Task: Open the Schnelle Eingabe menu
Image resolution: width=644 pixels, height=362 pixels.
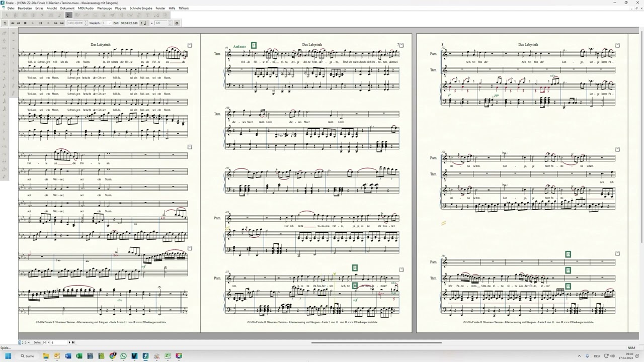Action: click(x=141, y=9)
